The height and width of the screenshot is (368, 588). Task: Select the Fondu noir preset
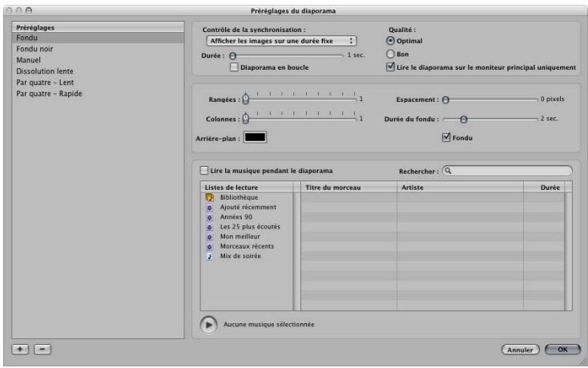pyautogui.click(x=99, y=49)
